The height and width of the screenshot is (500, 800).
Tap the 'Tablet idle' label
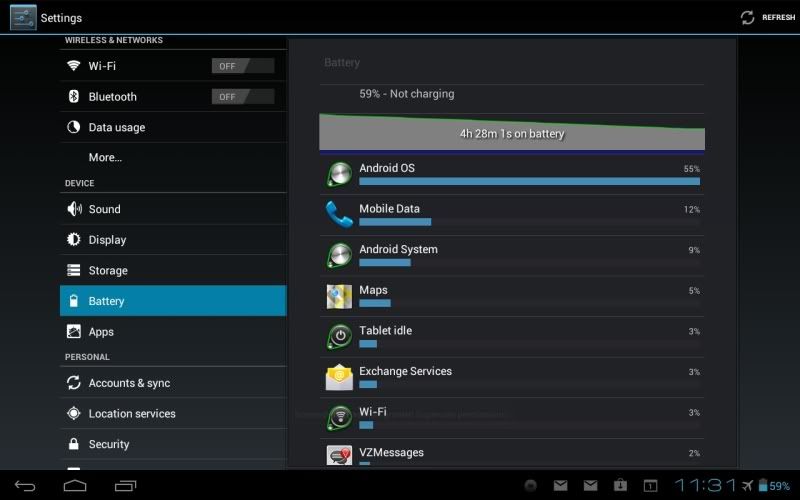(x=385, y=331)
